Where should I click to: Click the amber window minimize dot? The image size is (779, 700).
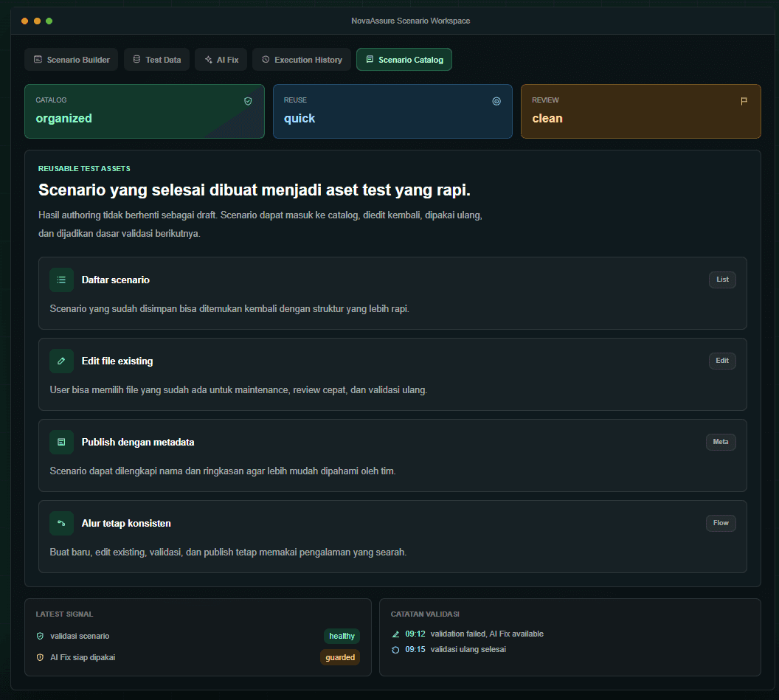38,21
